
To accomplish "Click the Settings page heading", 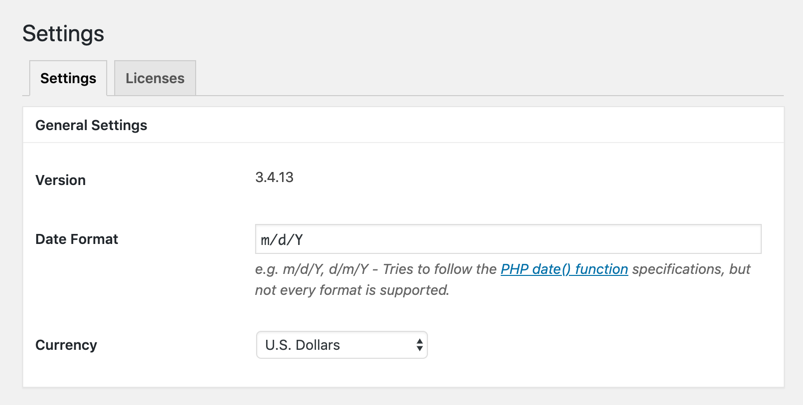I will click(63, 33).
